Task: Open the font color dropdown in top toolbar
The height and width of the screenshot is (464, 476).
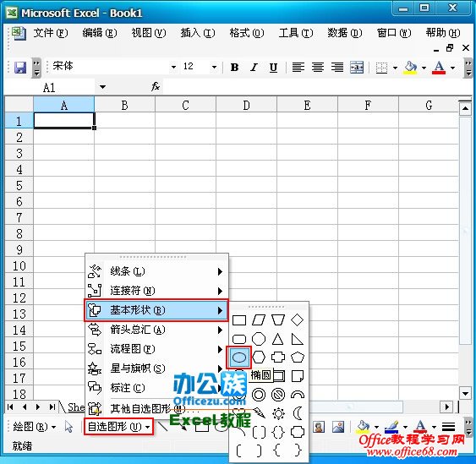Action: [452, 68]
